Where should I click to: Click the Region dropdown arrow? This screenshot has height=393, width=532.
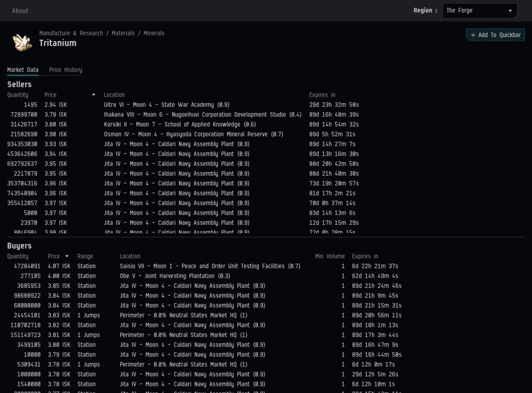click(x=510, y=11)
